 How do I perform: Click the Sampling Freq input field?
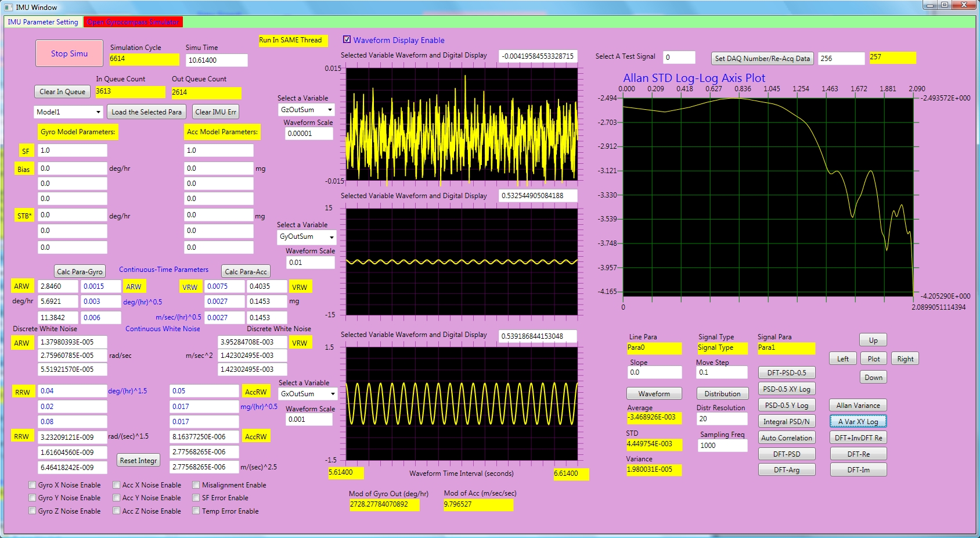pyautogui.click(x=722, y=446)
